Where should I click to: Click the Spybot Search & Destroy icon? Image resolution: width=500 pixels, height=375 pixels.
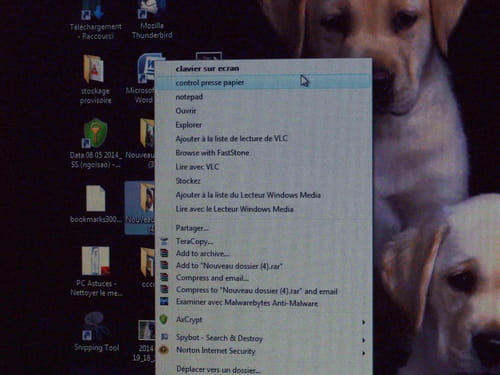(164, 337)
